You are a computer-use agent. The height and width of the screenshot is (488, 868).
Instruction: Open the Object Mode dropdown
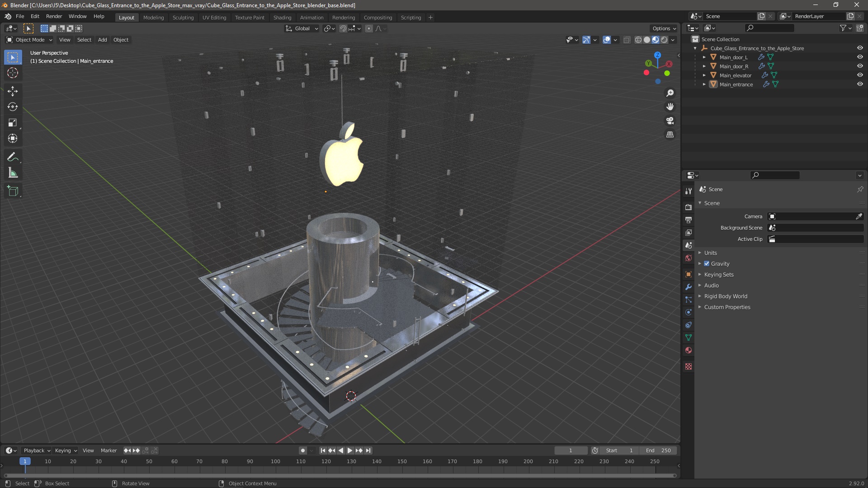pos(29,40)
